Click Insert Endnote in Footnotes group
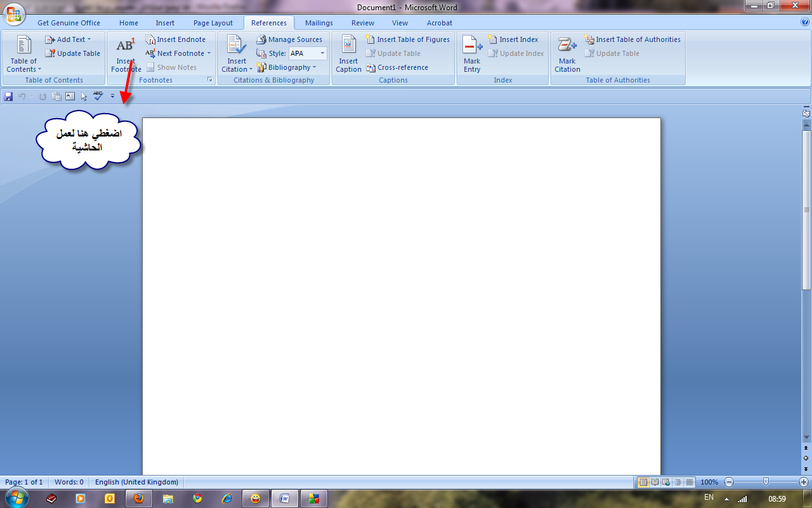This screenshot has width=812, height=508. pos(176,39)
